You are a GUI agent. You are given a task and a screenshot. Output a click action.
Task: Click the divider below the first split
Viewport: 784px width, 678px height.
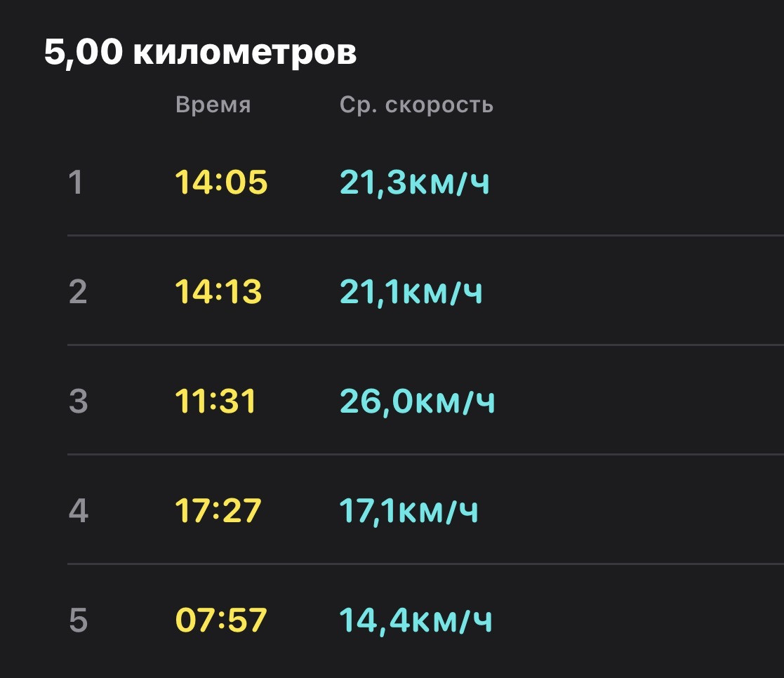pos(425,235)
